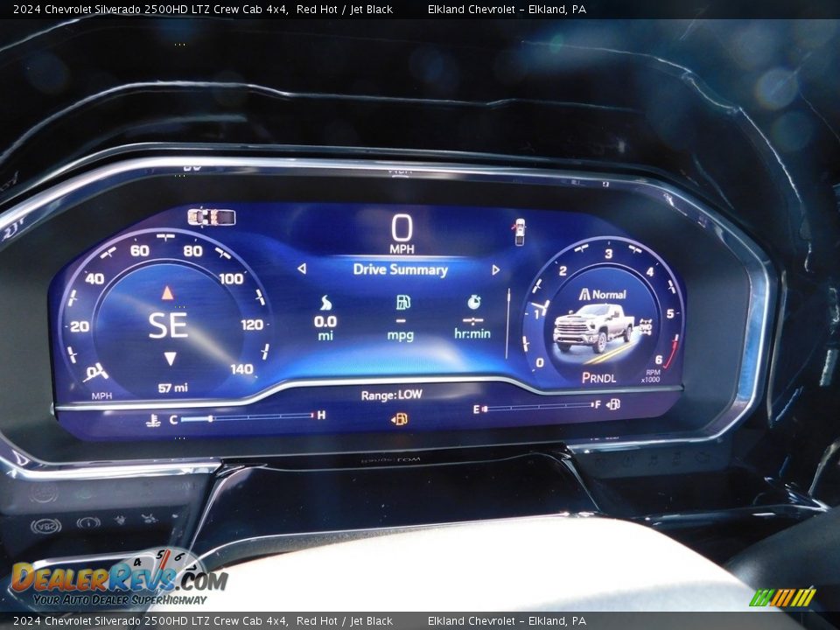Image resolution: width=840 pixels, height=630 pixels.
Task: Tap the SE compass heading
Action: click(168, 325)
